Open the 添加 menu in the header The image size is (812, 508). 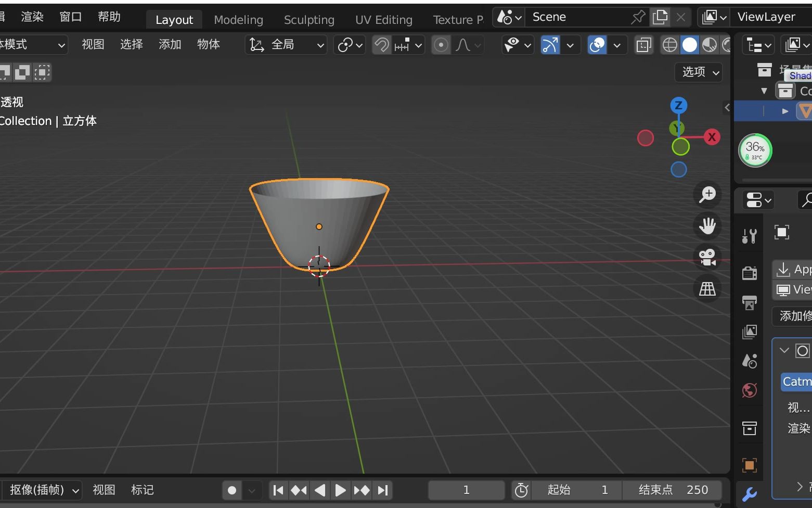170,44
